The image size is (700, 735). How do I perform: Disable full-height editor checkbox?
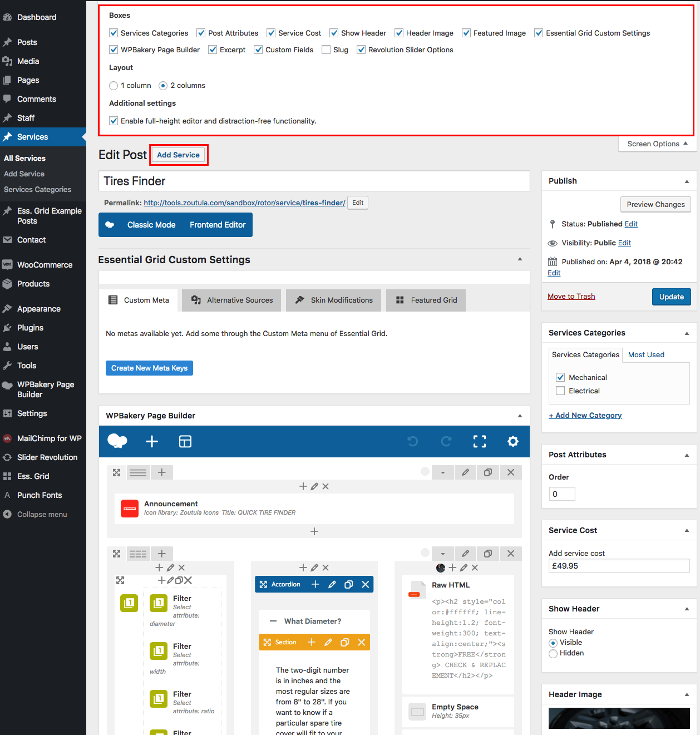coord(114,121)
